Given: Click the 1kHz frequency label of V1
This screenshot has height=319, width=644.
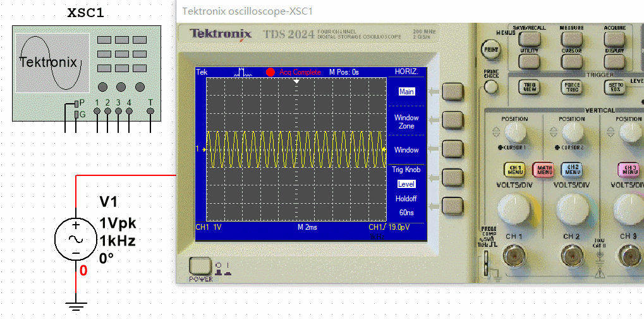Looking at the screenshot, I should tap(118, 241).
